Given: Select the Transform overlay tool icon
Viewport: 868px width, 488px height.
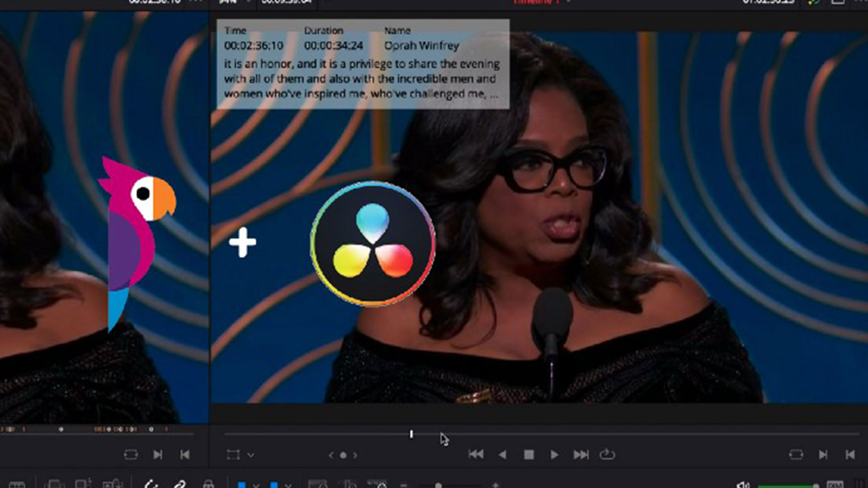Looking at the screenshot, I should coord(233,455).
